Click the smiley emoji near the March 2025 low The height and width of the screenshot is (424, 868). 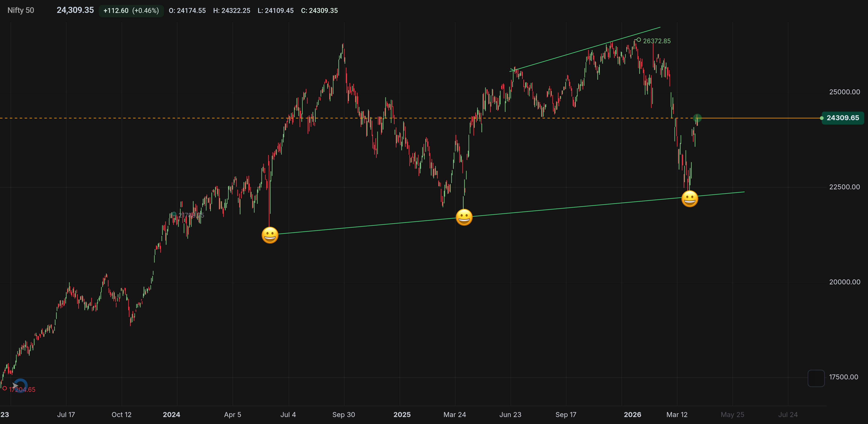pyautogui.click(x=464, y=217)
